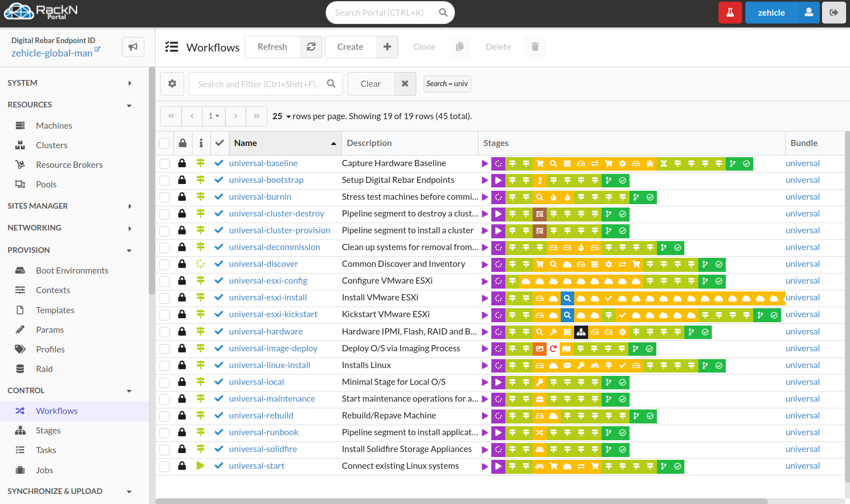Go to Machines in sidebar
Screen dimensions: 850x504
coord(54,126)
